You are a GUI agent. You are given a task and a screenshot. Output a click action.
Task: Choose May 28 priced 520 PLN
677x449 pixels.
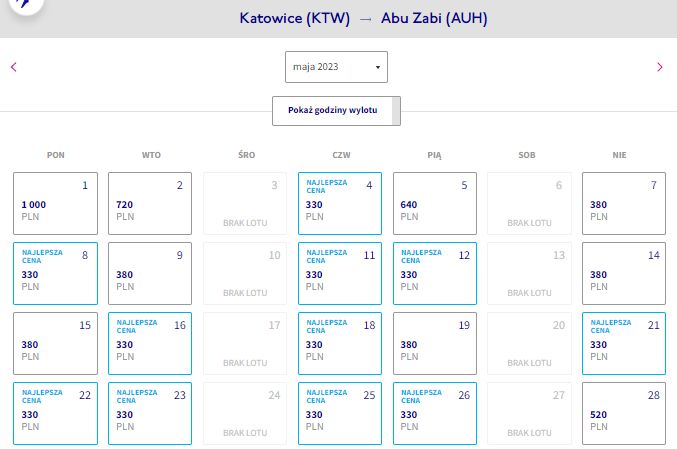[x=624, y=413]
